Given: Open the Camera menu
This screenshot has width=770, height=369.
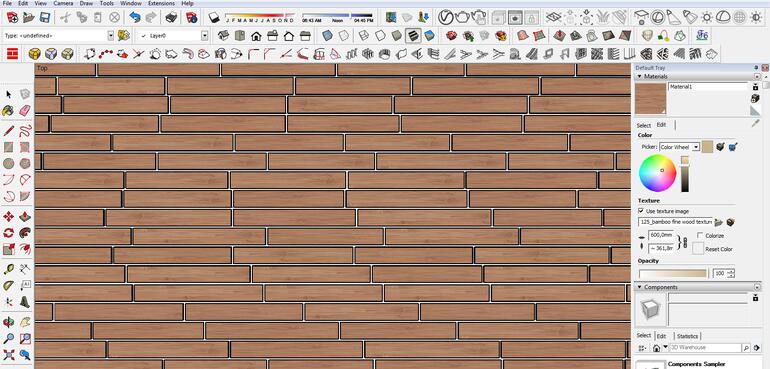Looking at the screenshot, I should [63, 3].
